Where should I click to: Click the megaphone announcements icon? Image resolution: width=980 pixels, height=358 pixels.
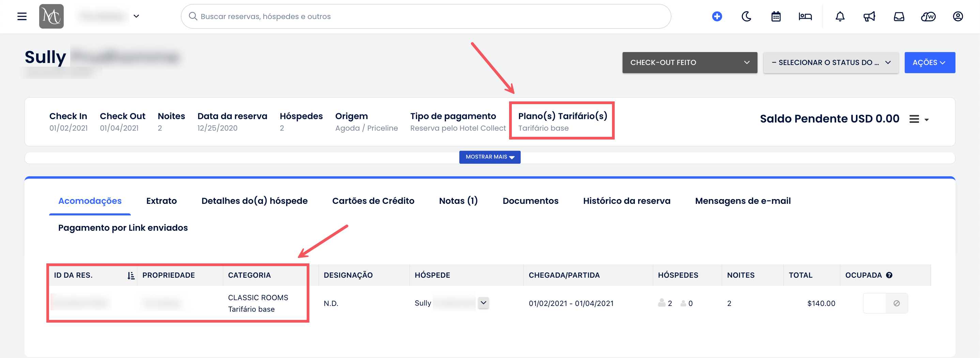pos(869,16)
